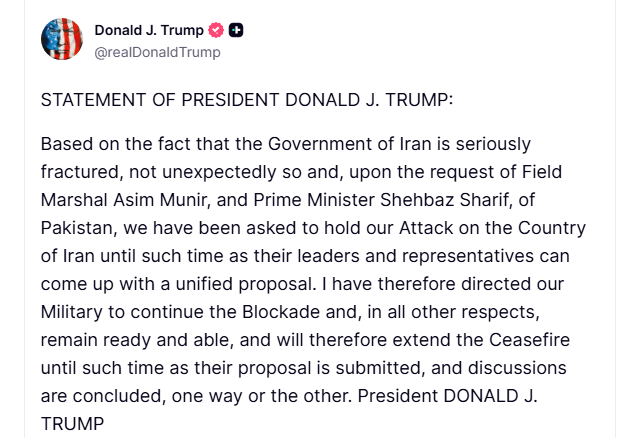Click the black plus badge icon
This screenshot has width=643, height=438.
point(236,30)
